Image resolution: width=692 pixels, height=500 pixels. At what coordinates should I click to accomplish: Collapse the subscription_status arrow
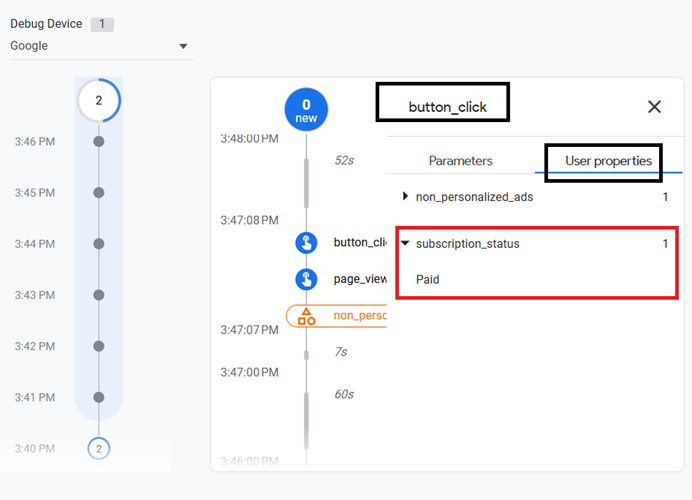(405, 243)
